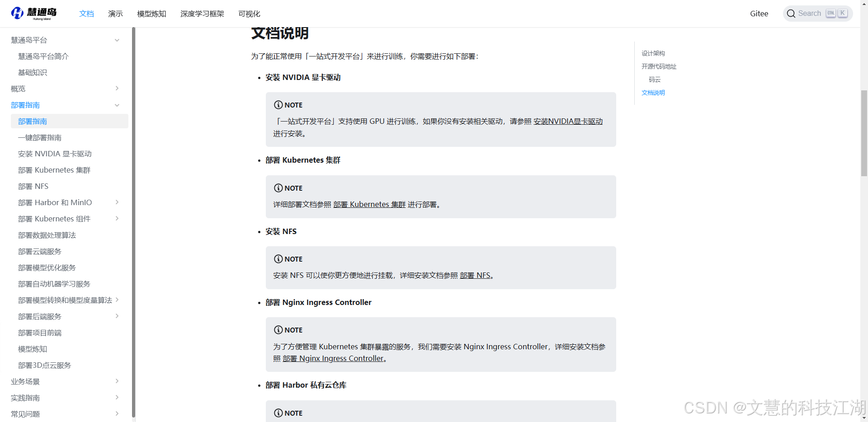Click the NOTE info icon under 安装 NFS
868x422 pixels.
(x=278, y=259)
